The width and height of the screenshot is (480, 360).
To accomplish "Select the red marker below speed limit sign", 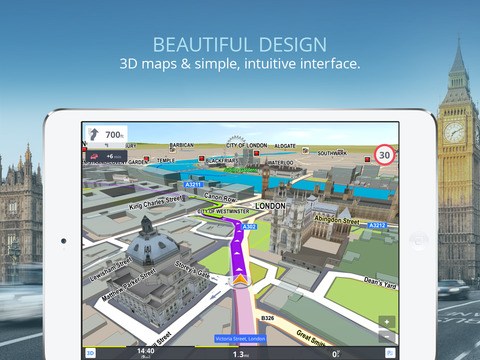I will pyautogui.click(x=367, y=159).
